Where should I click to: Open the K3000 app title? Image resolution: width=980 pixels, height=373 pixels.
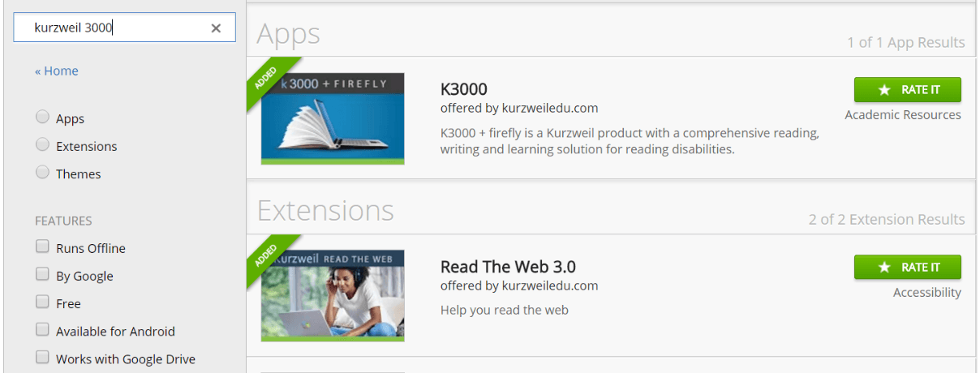(463, 89)
